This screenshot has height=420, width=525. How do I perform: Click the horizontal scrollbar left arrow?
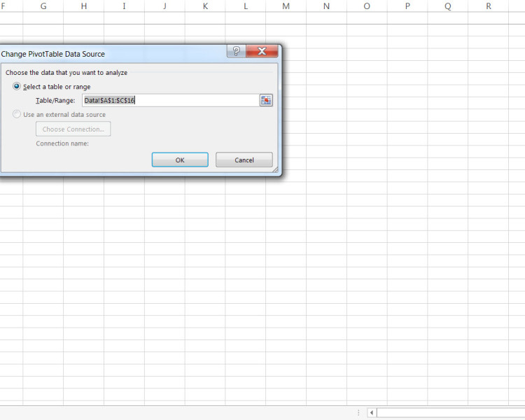372,412
